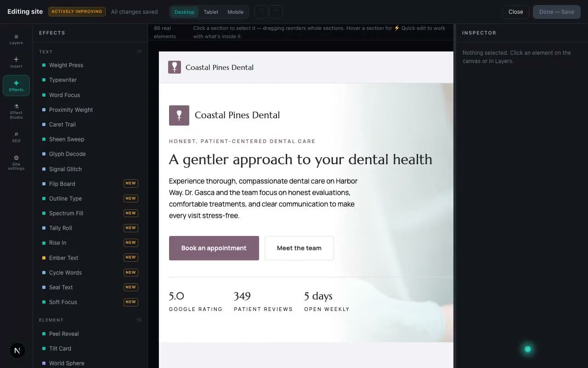The image size is (588, 368).
Task: Pick the Signal Glitch effect
Action: click(x=90, y=169)
